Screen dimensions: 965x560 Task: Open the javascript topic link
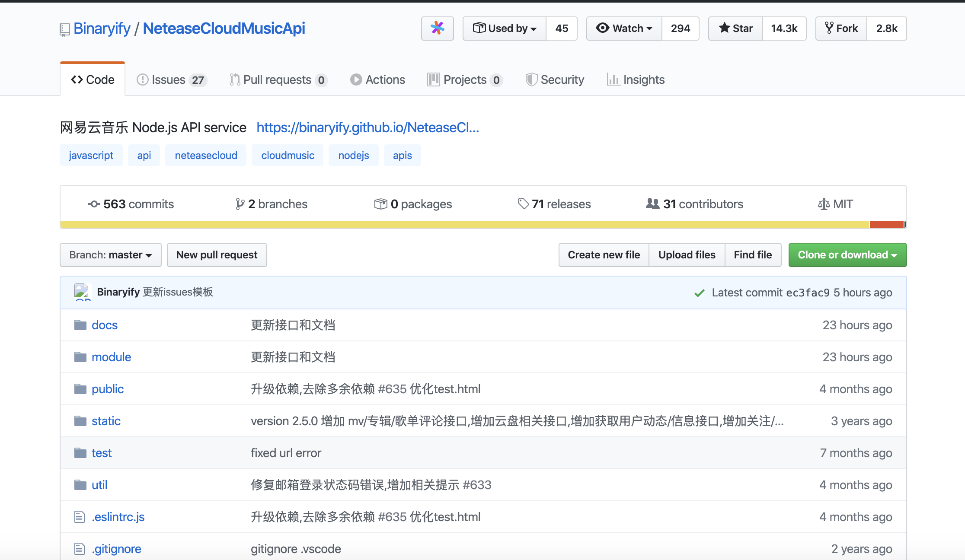tap(91, 155)
